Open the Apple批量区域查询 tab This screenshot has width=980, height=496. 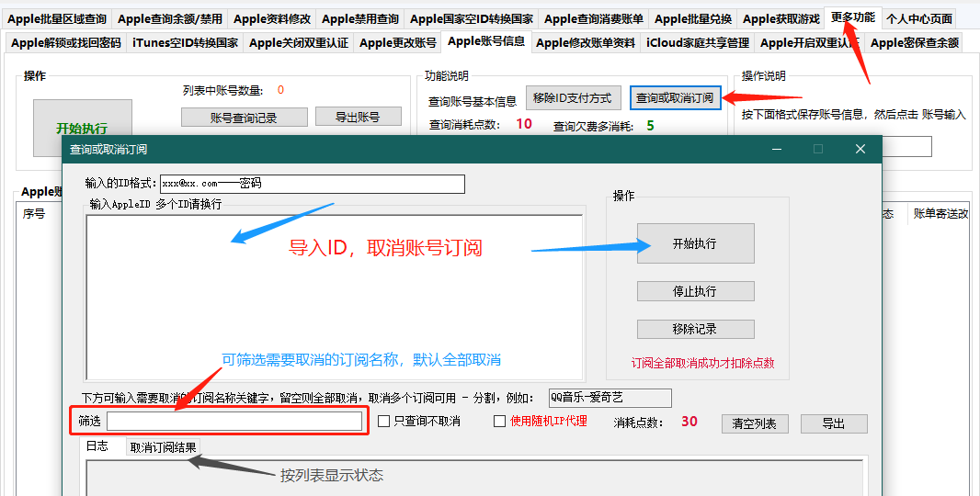pos(57,19)
